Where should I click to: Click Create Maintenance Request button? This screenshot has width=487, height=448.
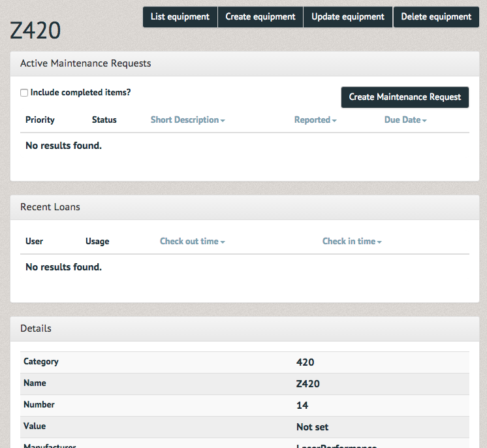pyautogui.click(x=405, y=97)
